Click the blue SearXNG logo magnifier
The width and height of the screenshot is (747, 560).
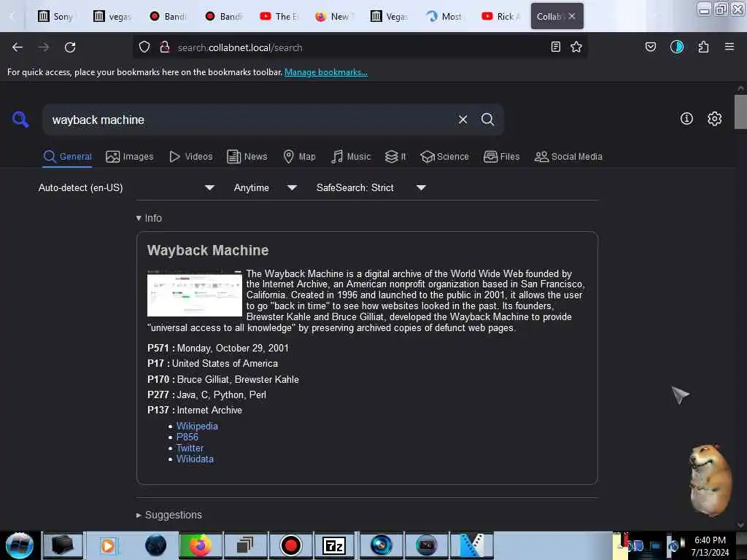20,119
